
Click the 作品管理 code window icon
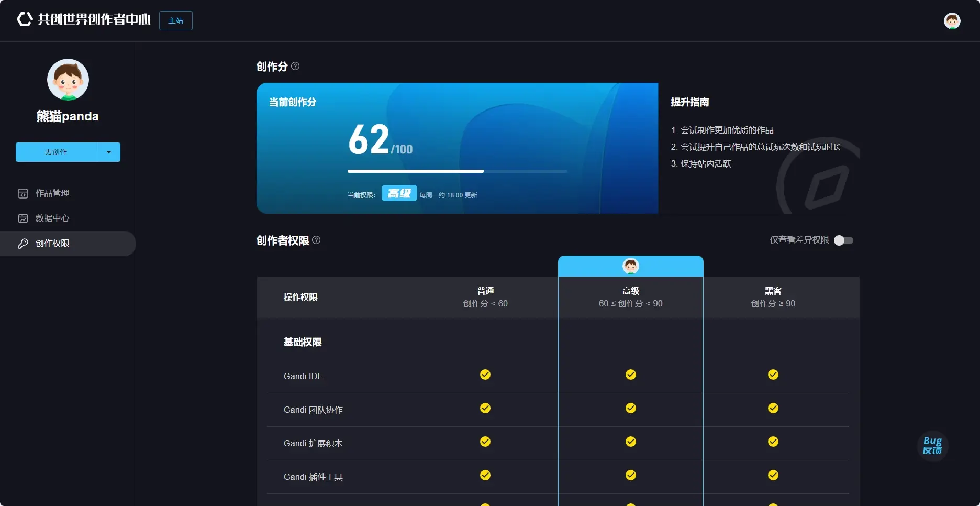coord(23,193)
